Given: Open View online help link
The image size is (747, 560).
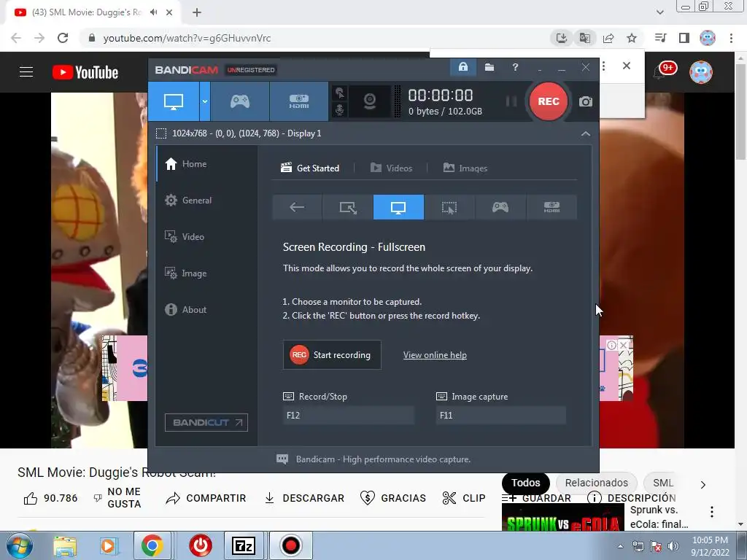Looking at the screenshot, I should click(435, 355).
